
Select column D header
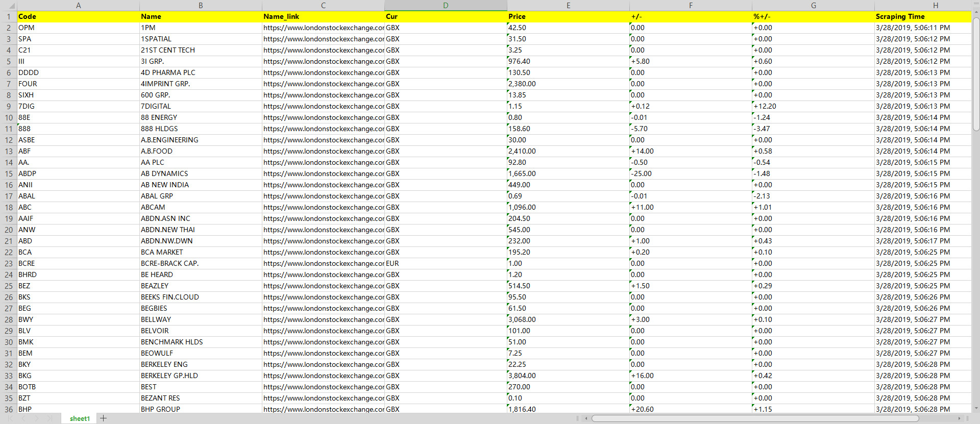tap(446, 6)
